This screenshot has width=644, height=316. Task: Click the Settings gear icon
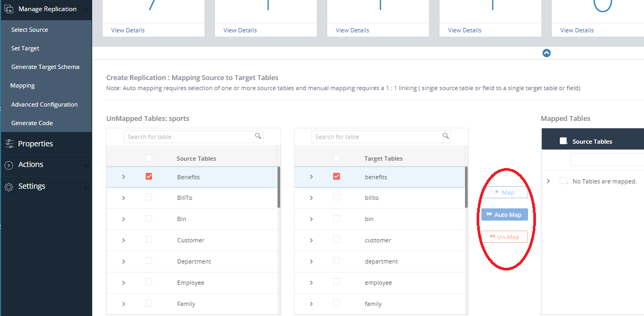point(8,187)
